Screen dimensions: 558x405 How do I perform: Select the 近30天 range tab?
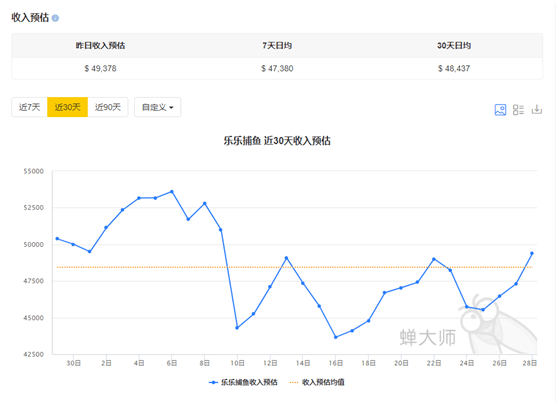pyautogui.click(x=68, y=107)
